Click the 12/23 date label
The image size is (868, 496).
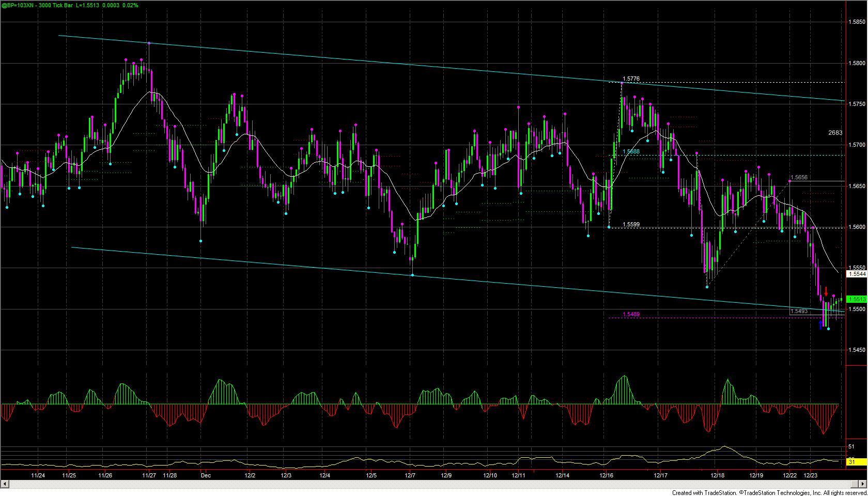pyautogui.click(x=811, y=475)
